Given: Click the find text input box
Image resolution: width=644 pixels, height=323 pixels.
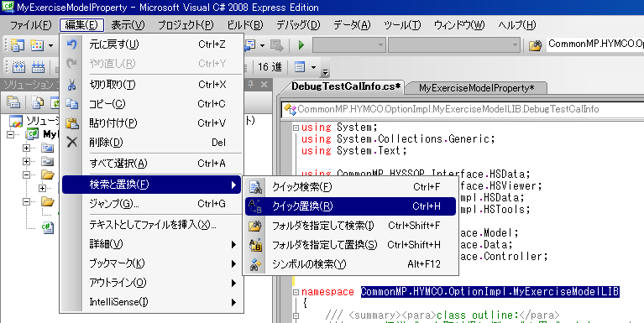Looking at the screenshot, I should point(595,44).
